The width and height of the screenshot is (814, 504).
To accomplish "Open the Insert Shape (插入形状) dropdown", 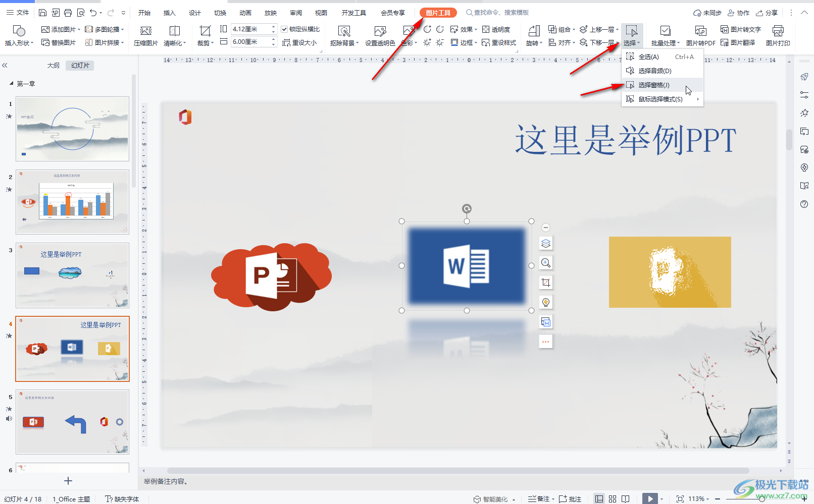I will click(x=19, y=43).
